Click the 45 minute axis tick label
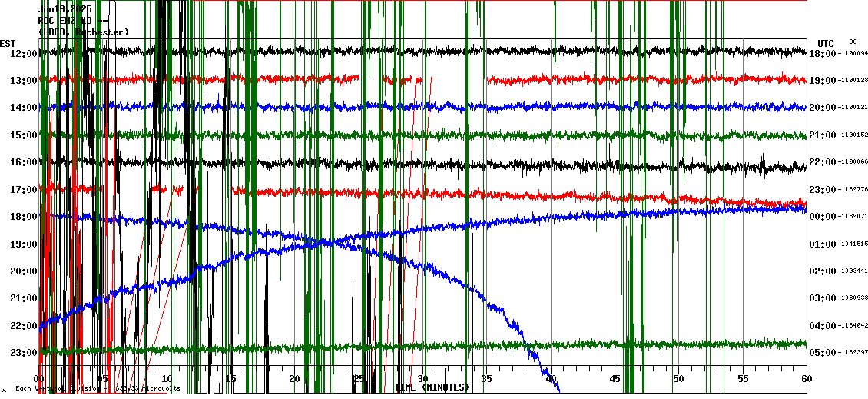 point(615,379)
